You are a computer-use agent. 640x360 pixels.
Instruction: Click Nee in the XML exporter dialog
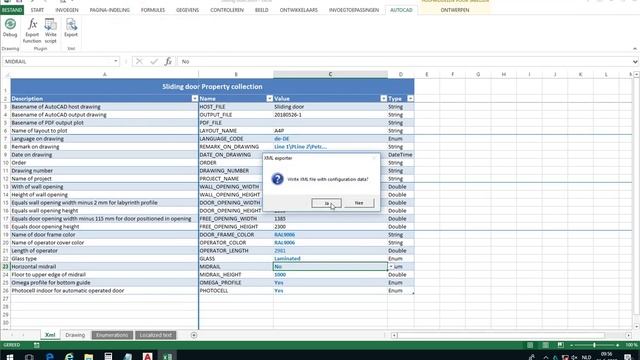click(359, 203)
